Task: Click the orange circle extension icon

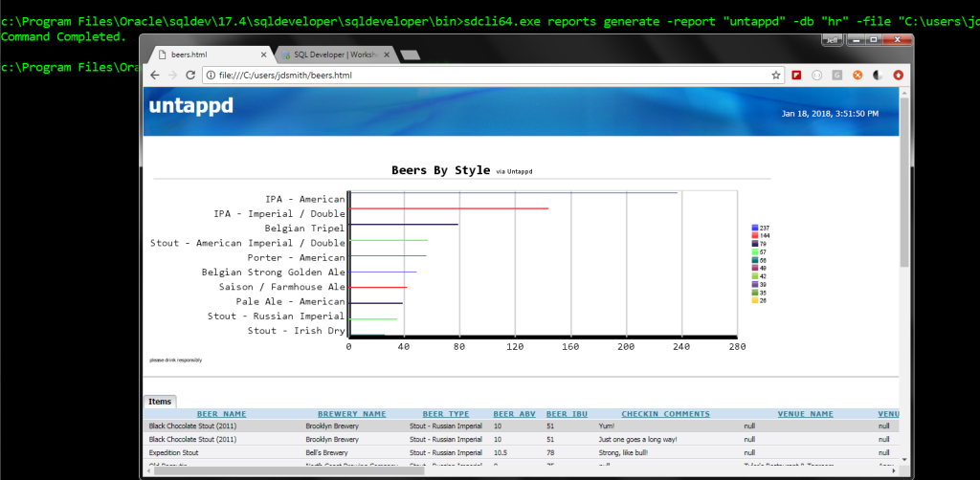Action: pos(857,76)
